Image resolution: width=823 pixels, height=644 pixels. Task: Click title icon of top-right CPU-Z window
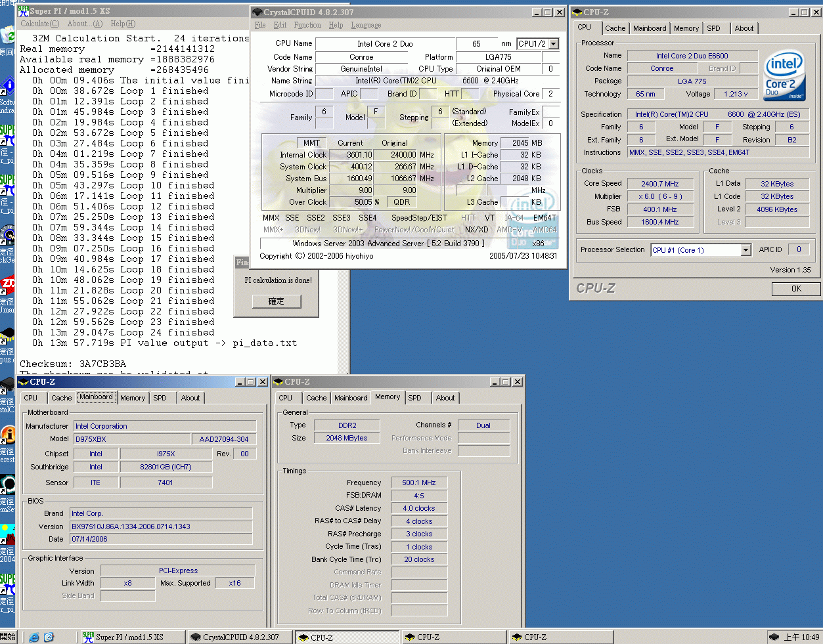[577, 12]
